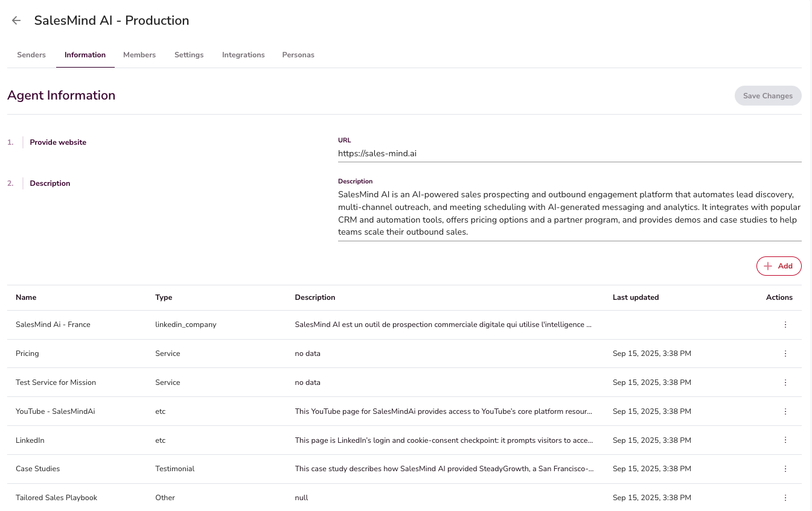
Task: Click the Last updated column header
Action: tap(635, 297)
